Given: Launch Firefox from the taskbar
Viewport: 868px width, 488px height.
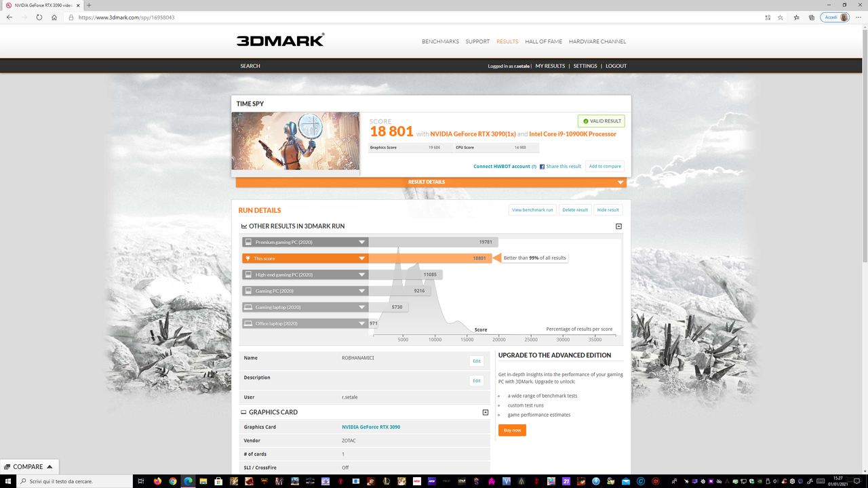Looking at the screenshot, I should pyautogui.click(x=156, y=482).
